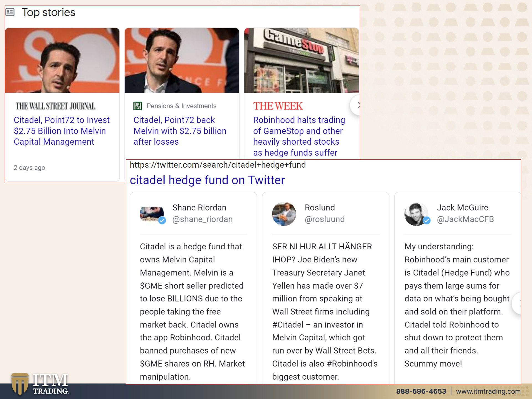Click The Wall Street Journal logo
The image size is (532, 399).
(x=56, y=106)
